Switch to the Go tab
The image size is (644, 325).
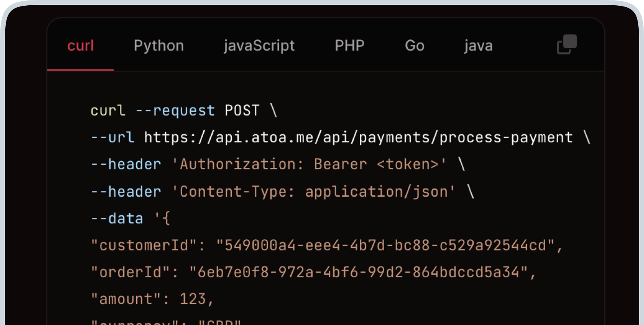point(414,45)
